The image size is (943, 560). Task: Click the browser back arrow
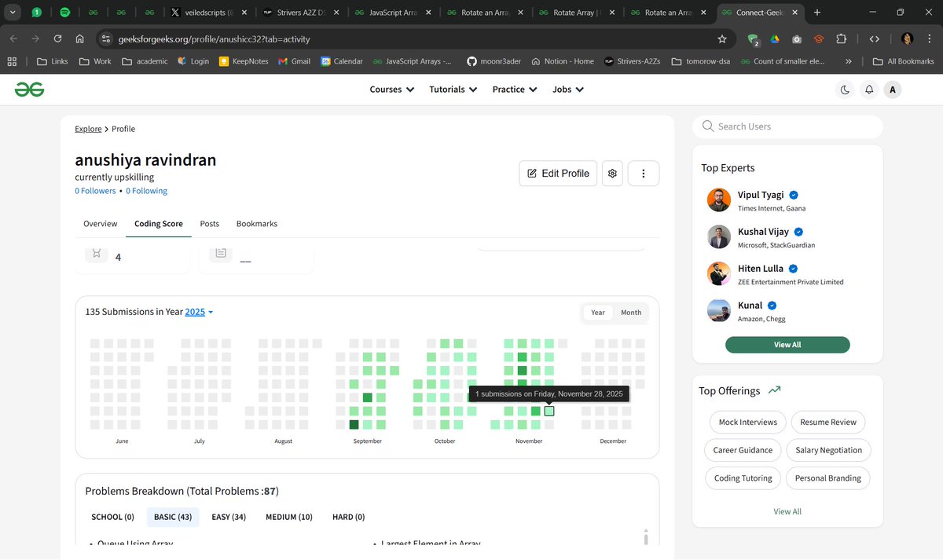click(x=13, y=38)
